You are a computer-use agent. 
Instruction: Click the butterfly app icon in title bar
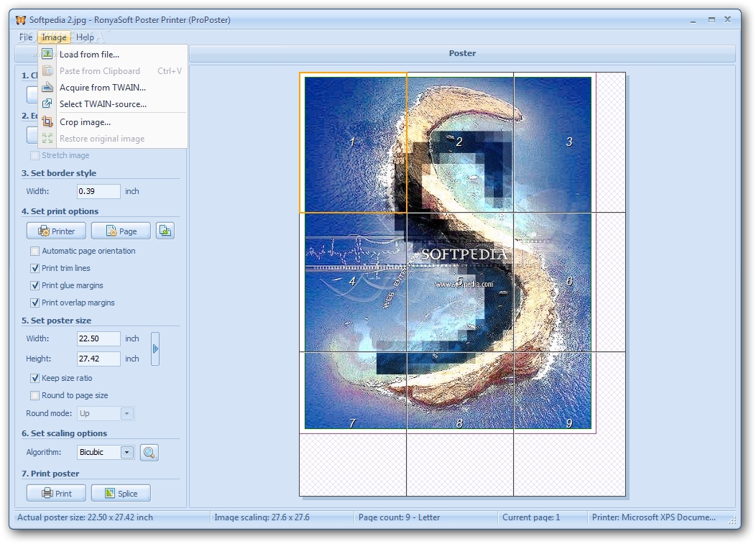21,20
